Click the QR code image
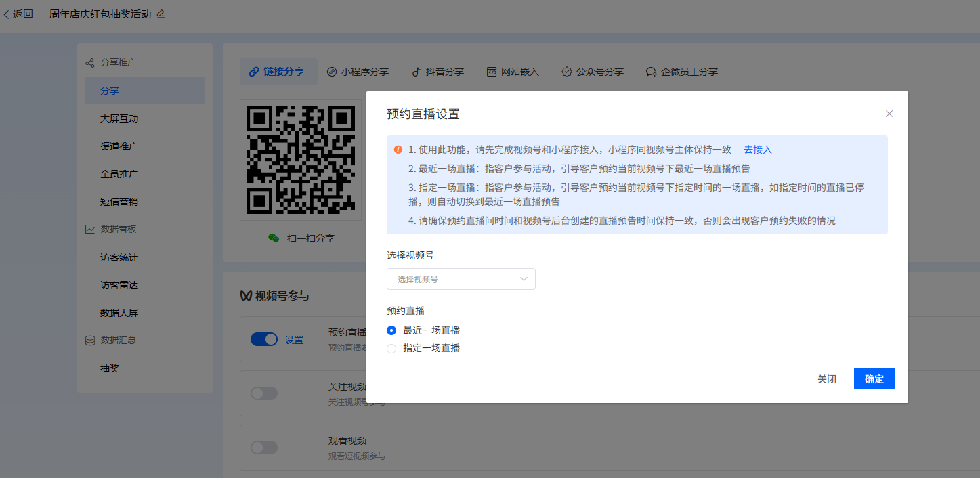The width and height of the screenshot is (980, 478). [x=301, y=159]
